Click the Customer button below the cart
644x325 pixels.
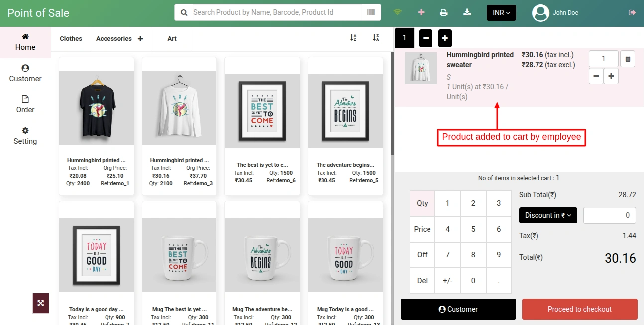point(458,309)
